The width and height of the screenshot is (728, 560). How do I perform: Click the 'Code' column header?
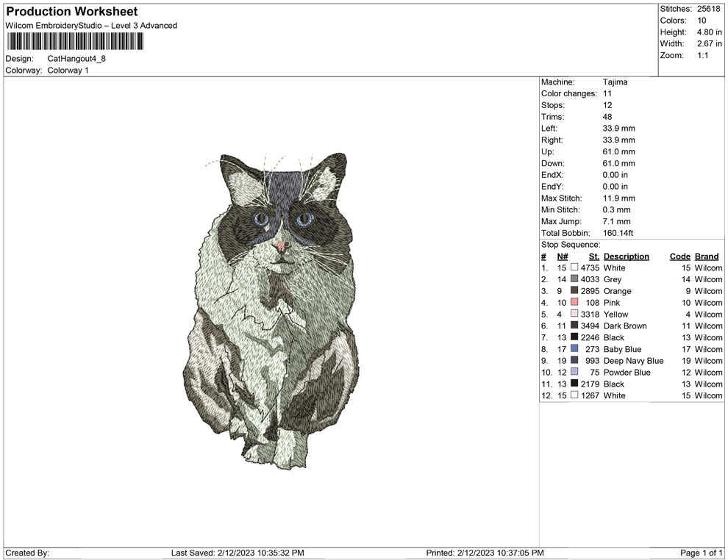click(x=680, y=256)
